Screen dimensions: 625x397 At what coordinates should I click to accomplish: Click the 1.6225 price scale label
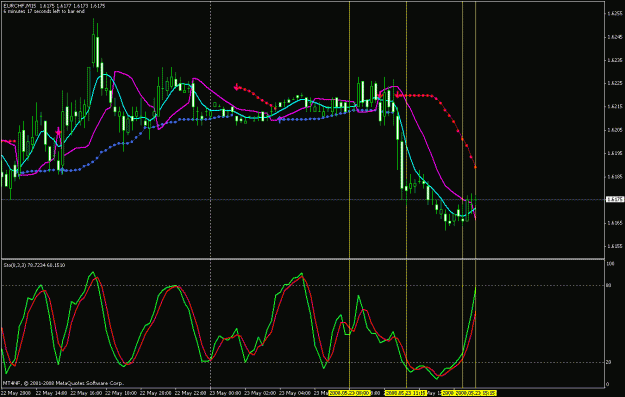[615, 83]
